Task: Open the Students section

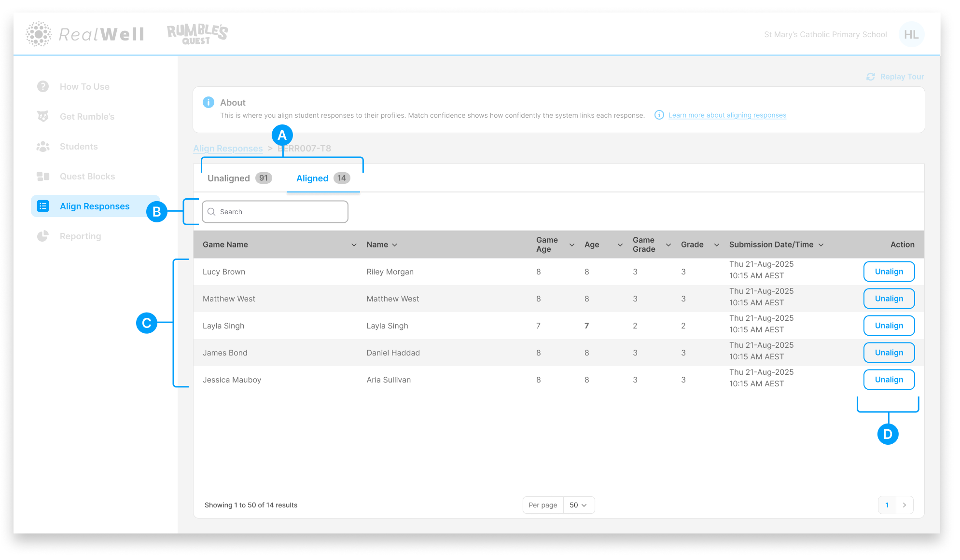Action: [79, 146]
